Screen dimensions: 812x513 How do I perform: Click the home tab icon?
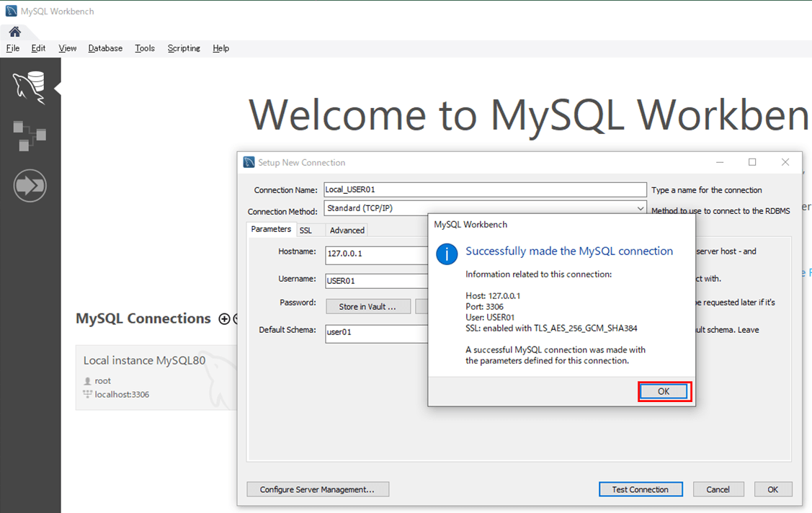(14, 32)
